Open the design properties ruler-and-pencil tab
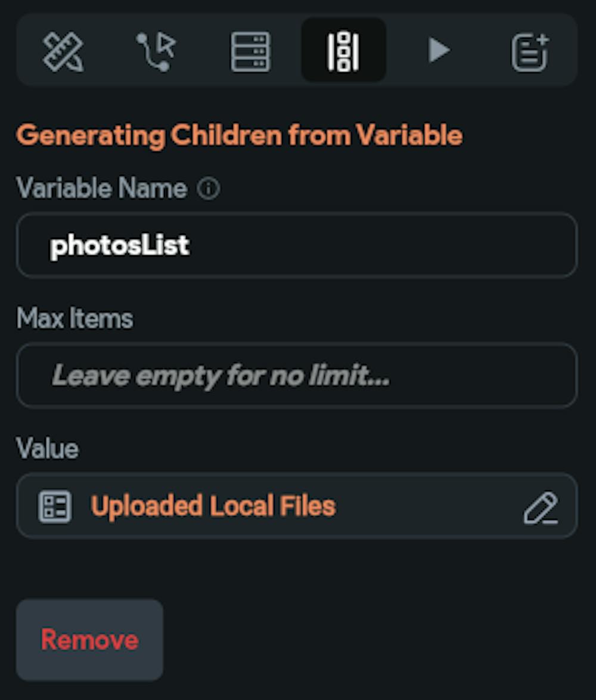The height and width of the screenshot is (700, 596). pyautogui.click(x=63, y=51)
